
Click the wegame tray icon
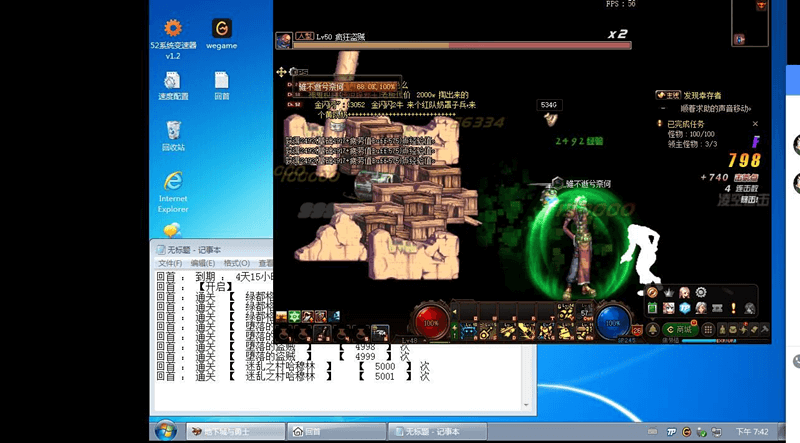click(687, 432)
